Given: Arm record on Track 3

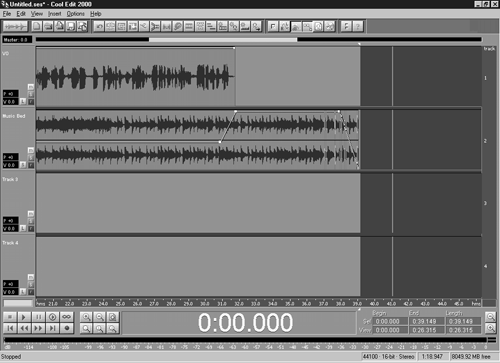Looking at the screenshot, I should coord(31,228).
